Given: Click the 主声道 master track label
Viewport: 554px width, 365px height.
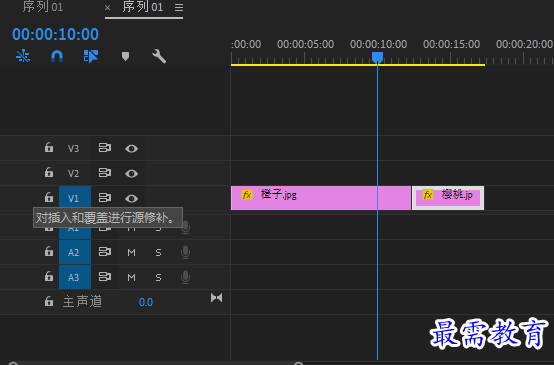Looking at the screenshot, I should click(82, 302).
